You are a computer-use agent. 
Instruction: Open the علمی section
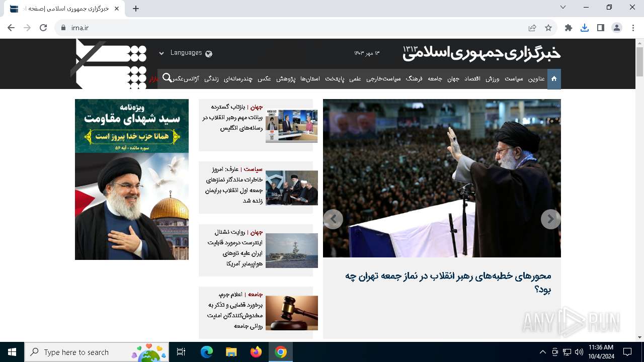[355, 79]
